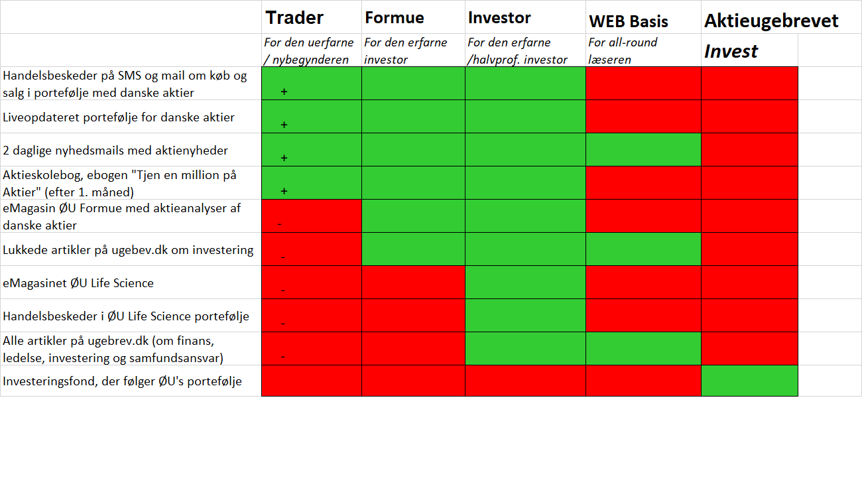The height and width of the screenshot is (504, 862).
Task: Click green Trader cell in Aktieskolebog row
Action: point(312,182)
